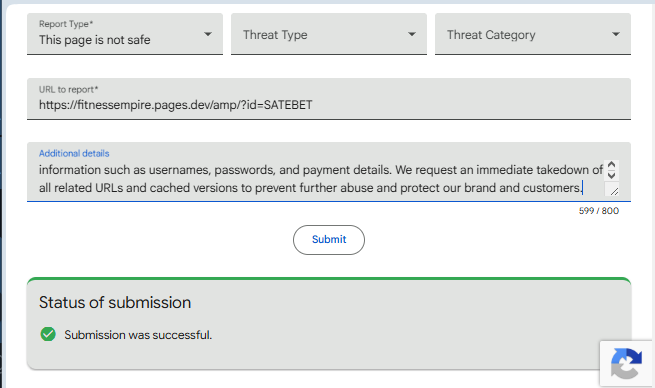
Task: Click the 599 / 800 character counter
Action: click(x=599, y=211)
